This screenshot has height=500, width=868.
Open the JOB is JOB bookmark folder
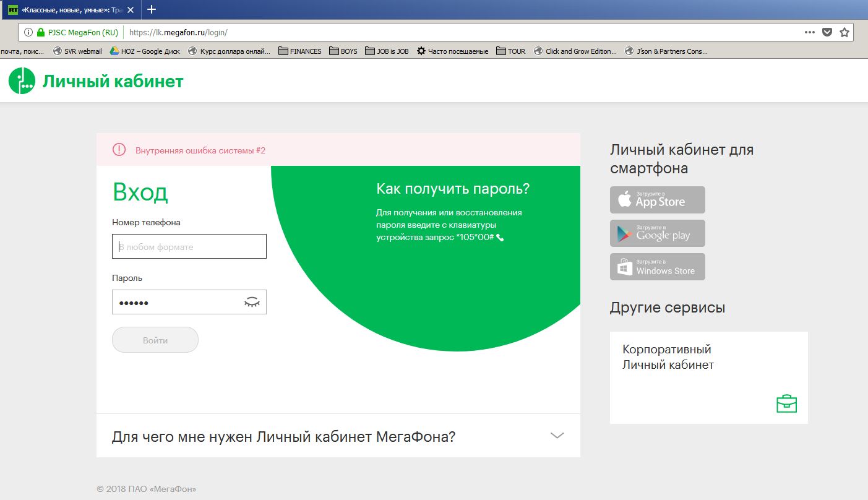(x=387, y=51)
